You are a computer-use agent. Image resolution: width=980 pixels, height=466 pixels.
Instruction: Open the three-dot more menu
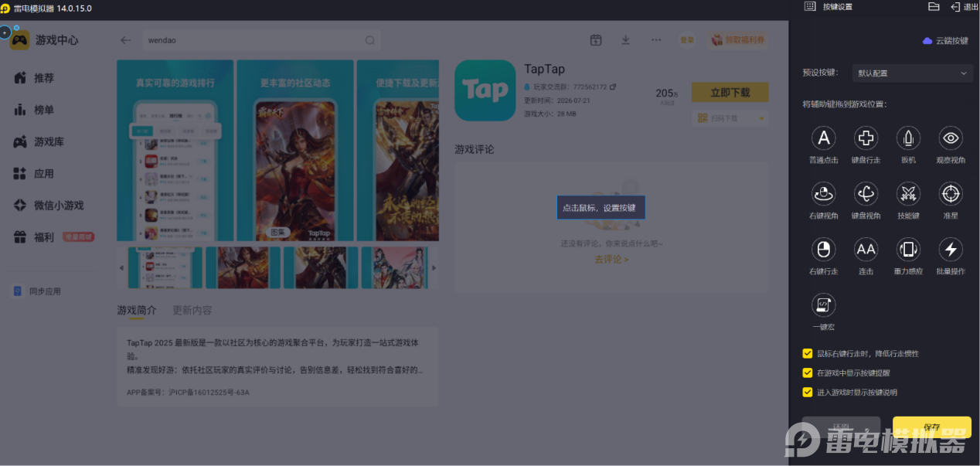pos(656,40)
